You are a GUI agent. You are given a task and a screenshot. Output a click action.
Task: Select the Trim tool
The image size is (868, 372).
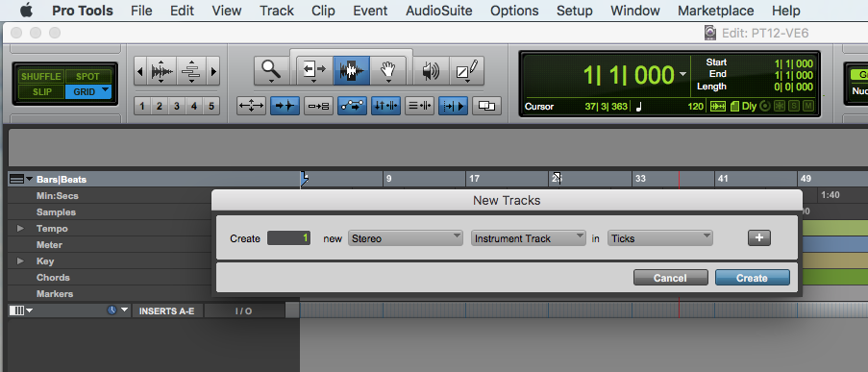[314, 70]
